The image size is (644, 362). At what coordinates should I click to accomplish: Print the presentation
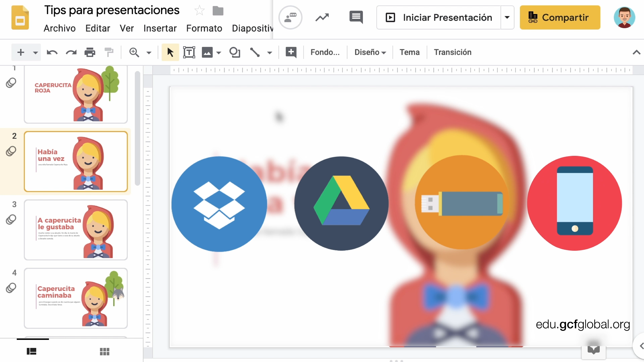tap(90, 52)
